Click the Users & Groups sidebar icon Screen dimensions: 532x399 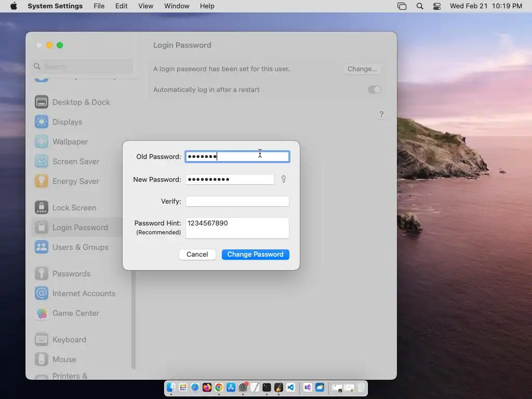pyautogui.click(x=42, y=247)
